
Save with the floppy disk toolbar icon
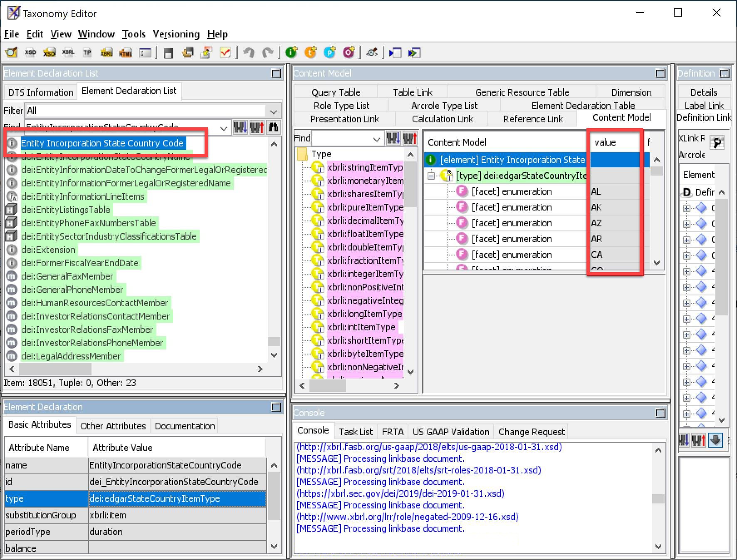pyautogui.click(x=168, y=53)
